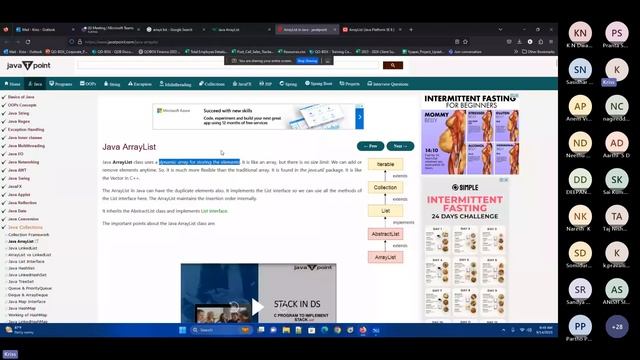Image resolution: width=640 pixels, height=360 pixels.
Task: Open the Other Bookmarks folder
Action: [538, 52]
